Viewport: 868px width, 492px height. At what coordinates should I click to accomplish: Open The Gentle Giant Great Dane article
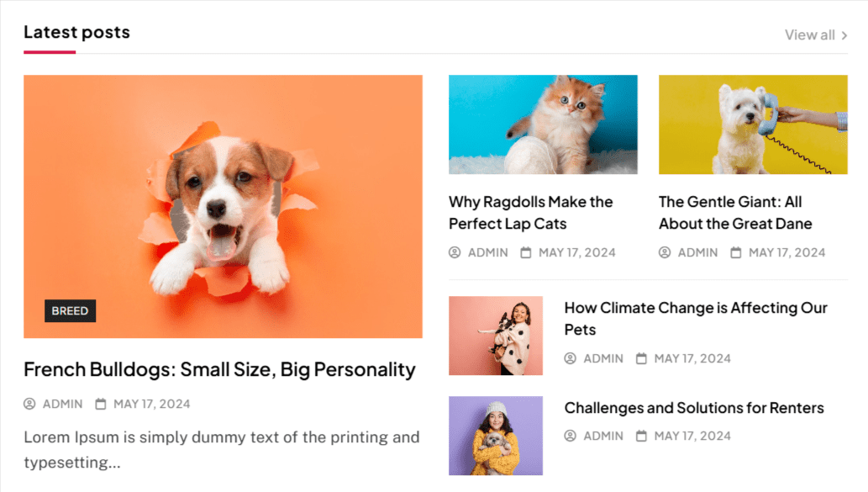(x=735, y=213)
